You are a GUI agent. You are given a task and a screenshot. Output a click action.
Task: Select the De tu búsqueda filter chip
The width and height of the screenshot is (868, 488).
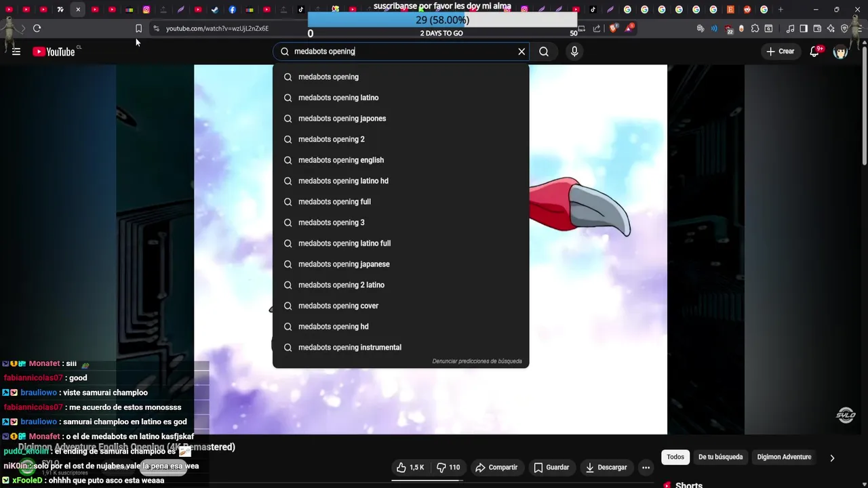tap(720, 457)
